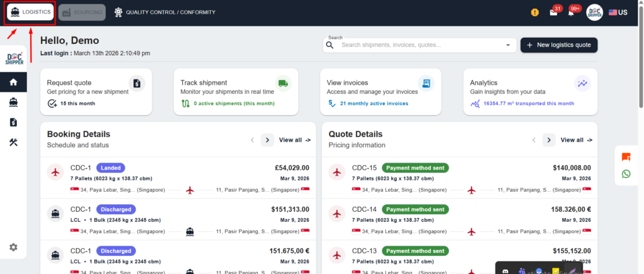
Task: Open the sidebar ship shipments icon
Action: 14,102
